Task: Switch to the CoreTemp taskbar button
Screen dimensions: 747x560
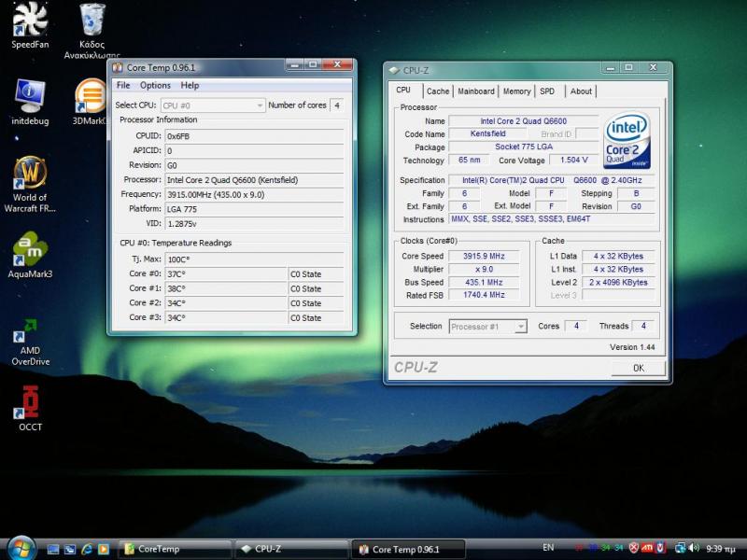Action: [175, 549]
